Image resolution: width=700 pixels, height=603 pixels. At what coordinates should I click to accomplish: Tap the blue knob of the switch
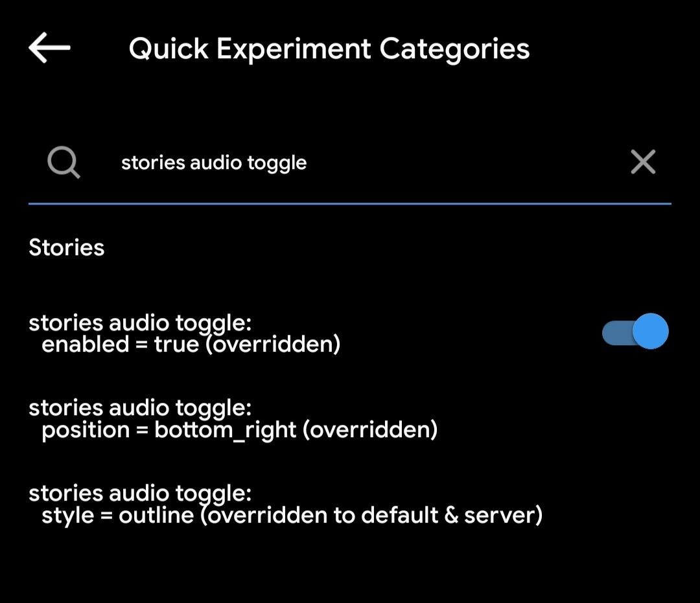click(649, 332)
